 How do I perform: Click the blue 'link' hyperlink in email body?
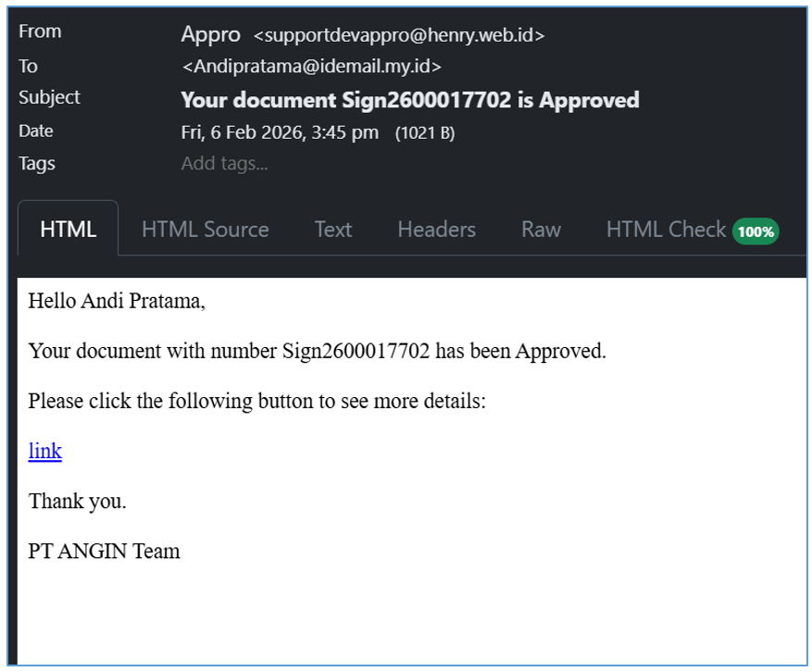point(45,451)
